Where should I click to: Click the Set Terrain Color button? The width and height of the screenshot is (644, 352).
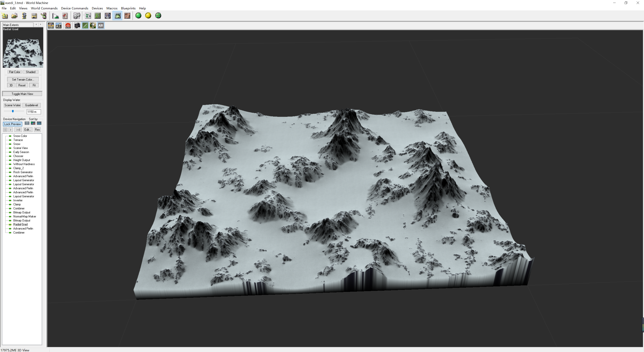tap(23, 79)
